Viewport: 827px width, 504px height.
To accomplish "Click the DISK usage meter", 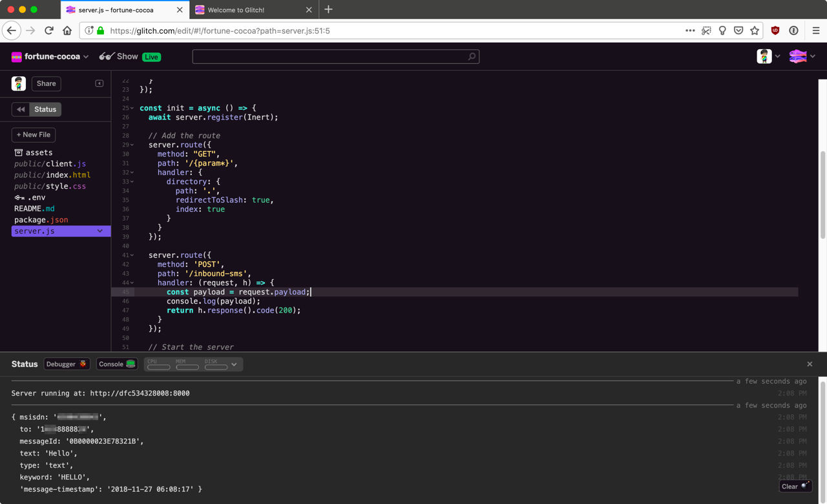I will [x=216, y=364].
